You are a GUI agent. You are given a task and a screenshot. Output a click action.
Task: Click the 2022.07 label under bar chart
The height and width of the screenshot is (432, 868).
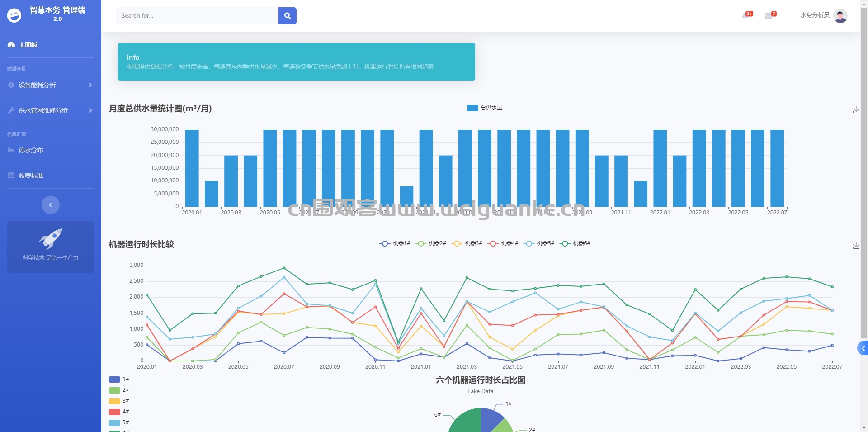(777, 212)
